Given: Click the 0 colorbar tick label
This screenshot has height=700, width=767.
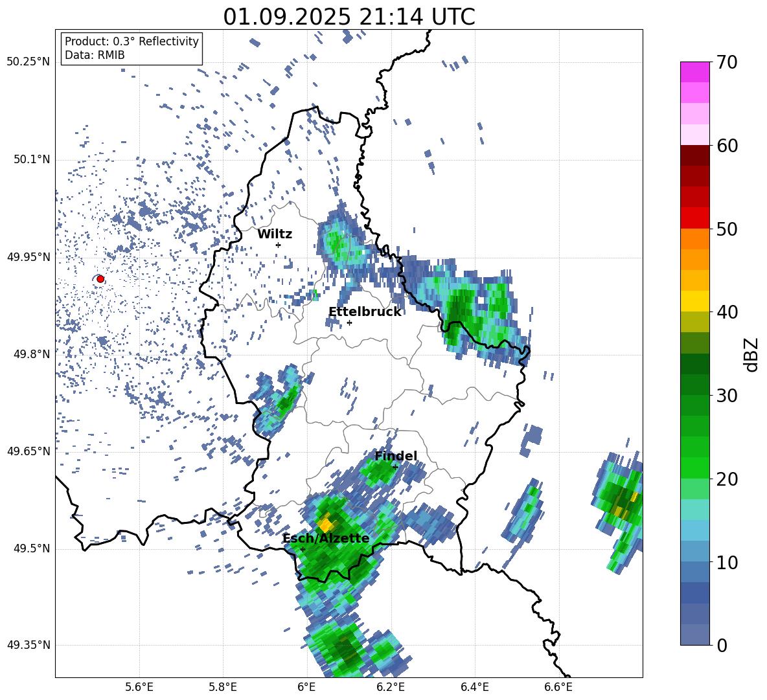Looking at the screenshot, I should point(722,645).
